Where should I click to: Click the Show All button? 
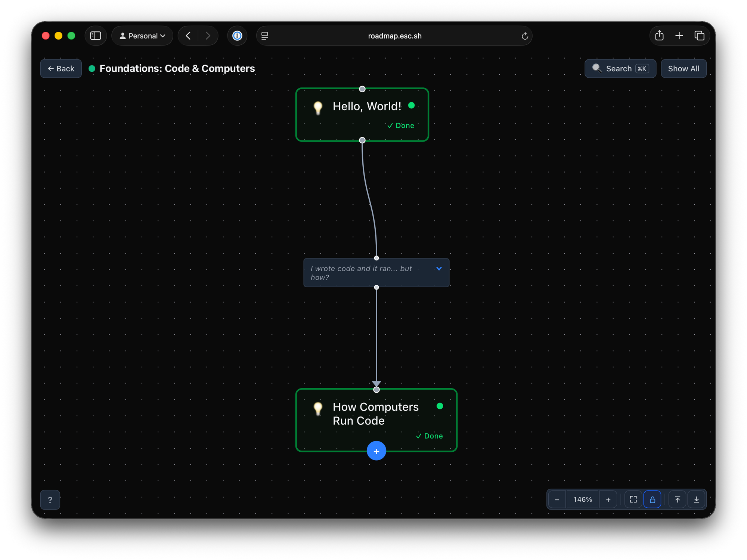[x=683, y=69]
